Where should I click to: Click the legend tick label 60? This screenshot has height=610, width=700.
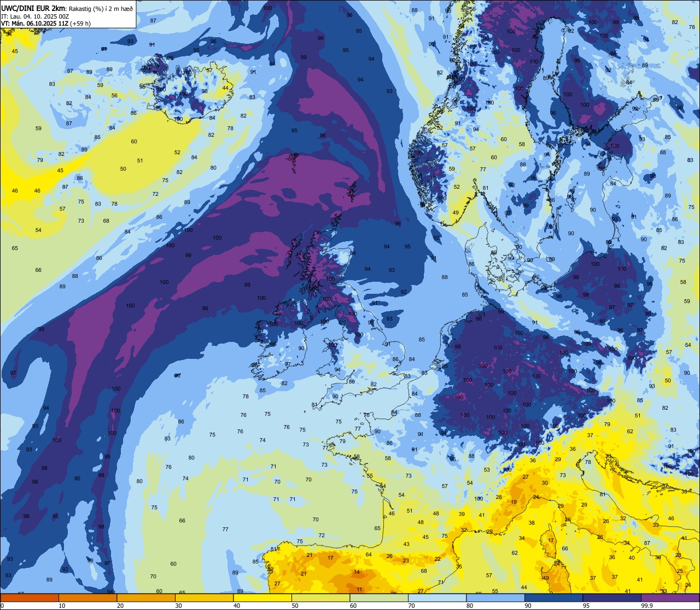tap(353, 606)
